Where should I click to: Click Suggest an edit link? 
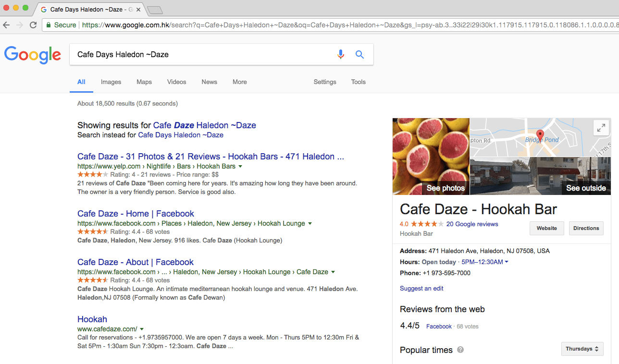tap(421, 289)
